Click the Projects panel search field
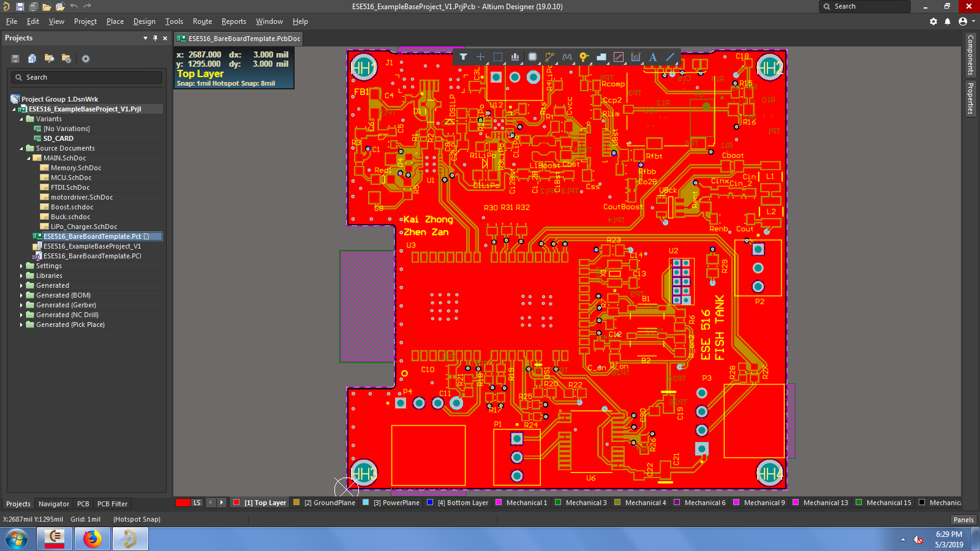 (86, 77)
